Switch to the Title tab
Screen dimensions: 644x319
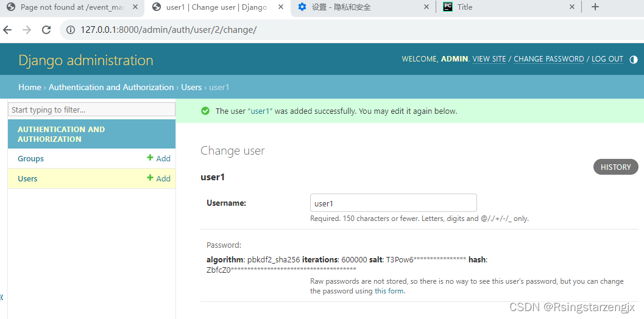tap(509, 8)
